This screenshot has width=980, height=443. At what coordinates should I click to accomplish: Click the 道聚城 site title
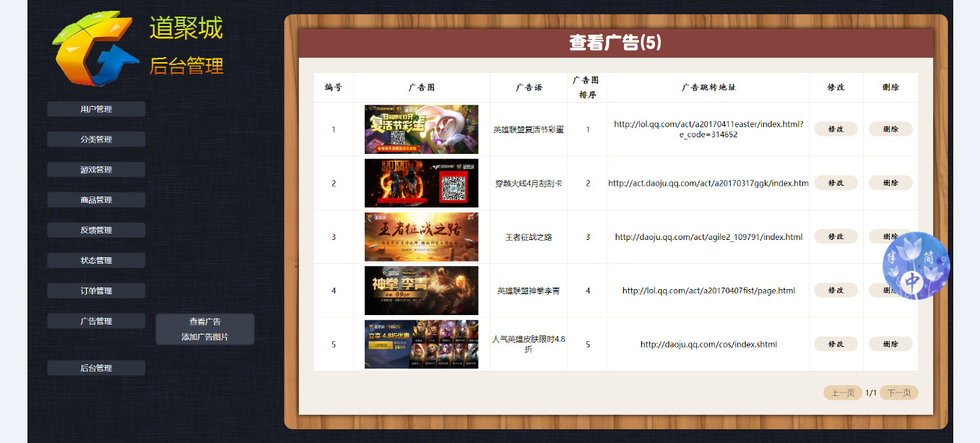pos(186,27)
